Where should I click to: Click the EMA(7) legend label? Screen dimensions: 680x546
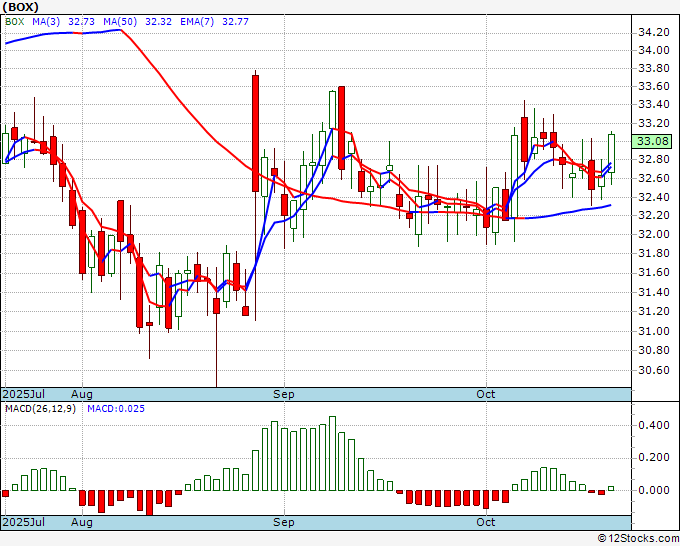(x=197, y=22)
